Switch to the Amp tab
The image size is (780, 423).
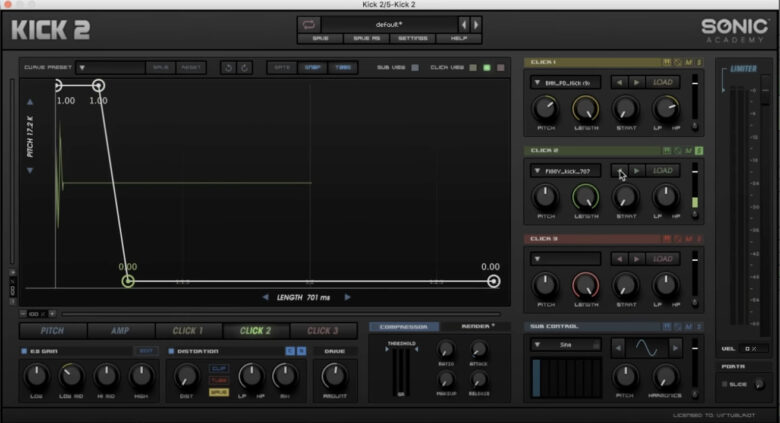point(120,330)
